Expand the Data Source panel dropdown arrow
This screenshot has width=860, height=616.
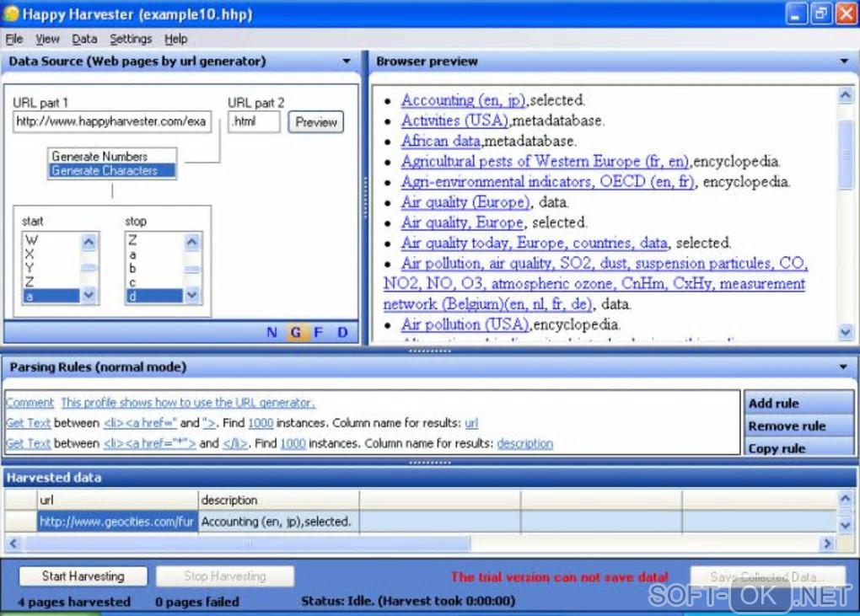point(347,61)
